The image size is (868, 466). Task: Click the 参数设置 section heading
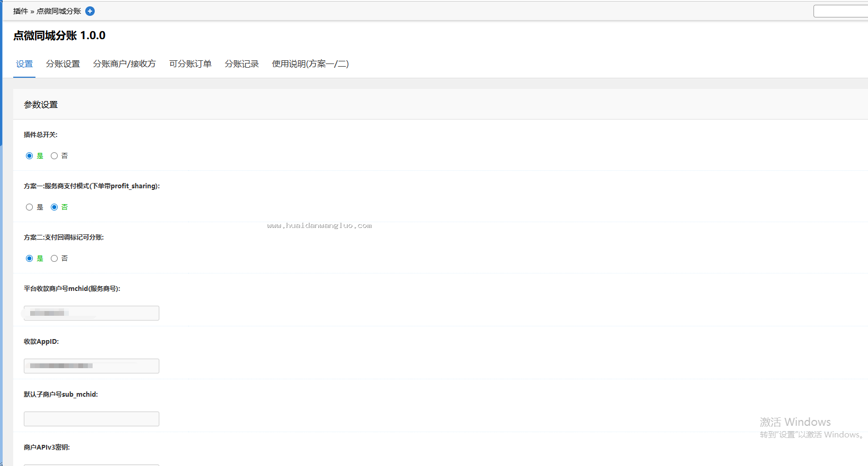pos(41,105)
